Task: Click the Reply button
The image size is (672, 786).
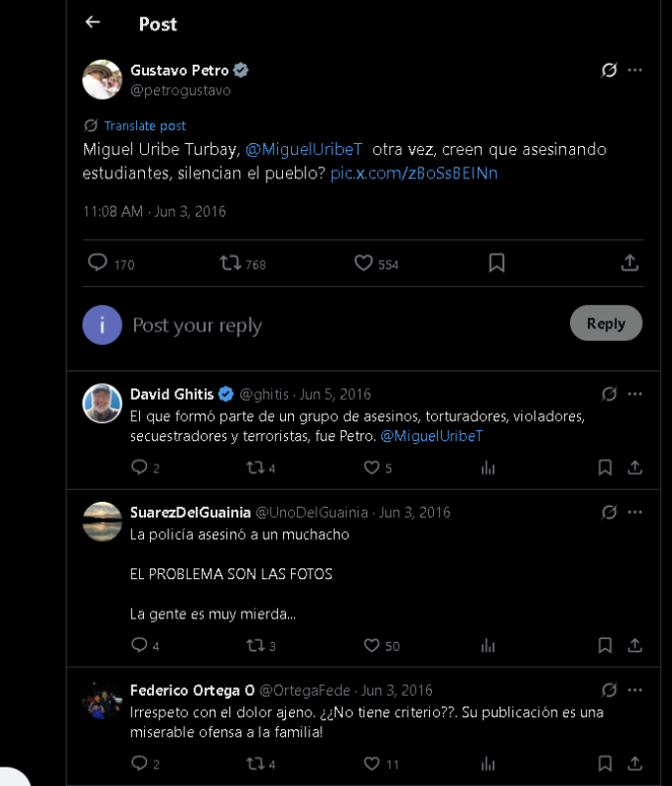Action: 605,323
